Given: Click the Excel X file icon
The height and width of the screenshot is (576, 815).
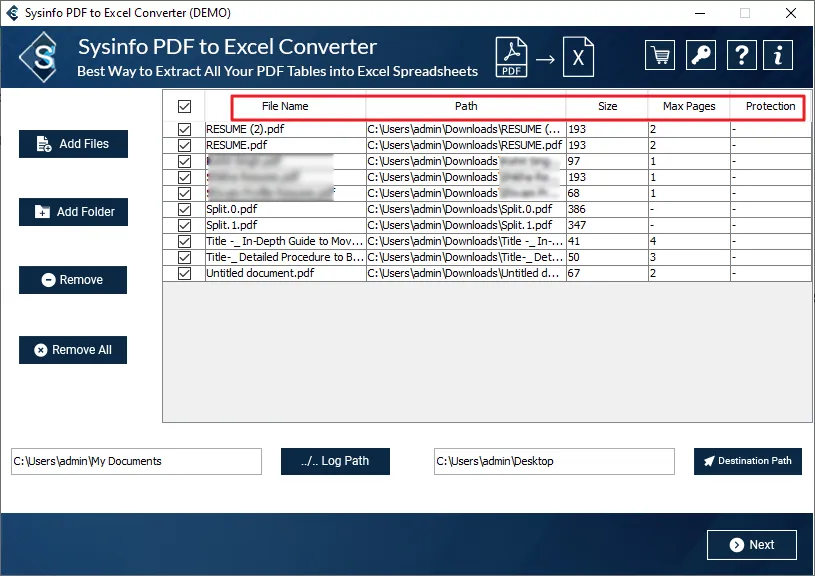Looking at the screenshot, I should coord(577,59).
